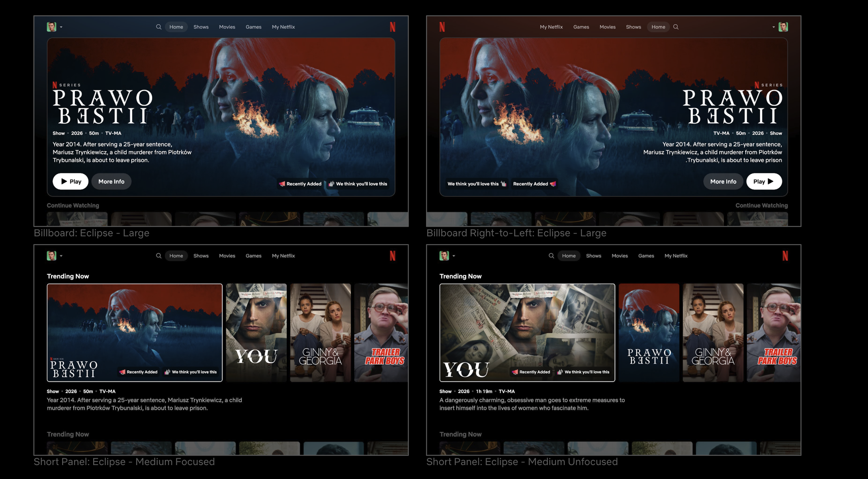Select Movies tab in Right-to-Left billboard
The image size is (868, 479).
[608, 27]
